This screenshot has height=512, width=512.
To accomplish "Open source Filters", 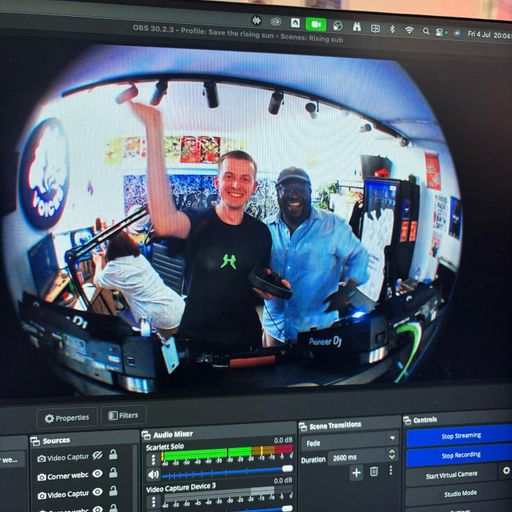I will click(x=123, y=415).
